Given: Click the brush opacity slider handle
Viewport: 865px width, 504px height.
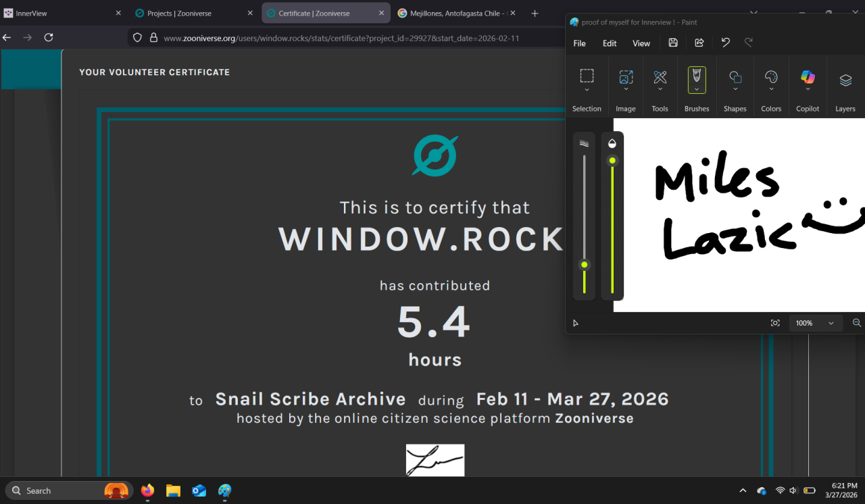Looking at the screenshot, I should 612,160.
